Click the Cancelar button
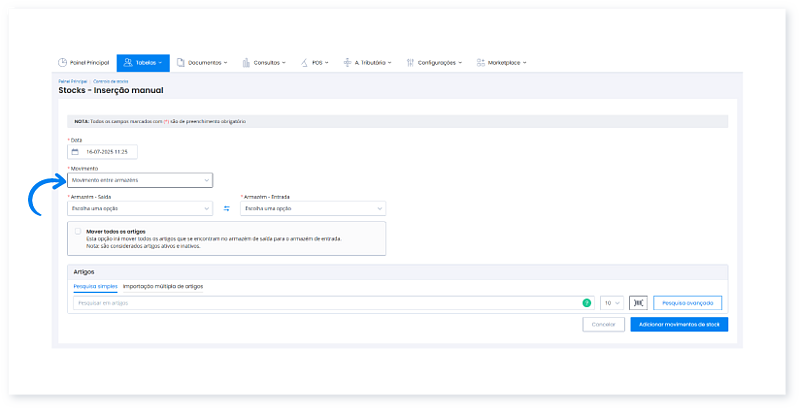This screenshot has height=409, width=800. point(602,325)
